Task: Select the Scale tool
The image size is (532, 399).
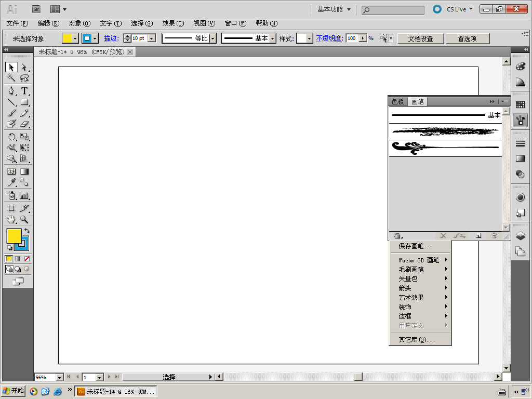Action: 24,137
